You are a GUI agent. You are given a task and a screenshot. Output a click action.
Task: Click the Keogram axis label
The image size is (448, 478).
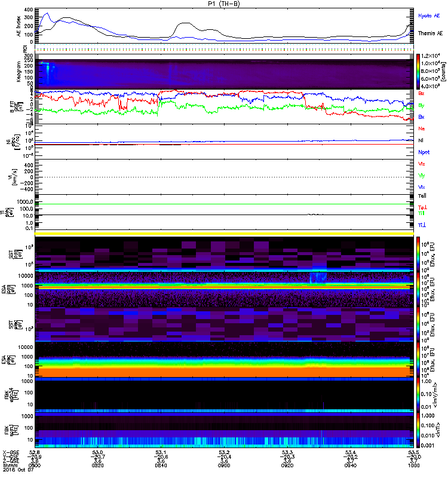(x=19, y=71)
